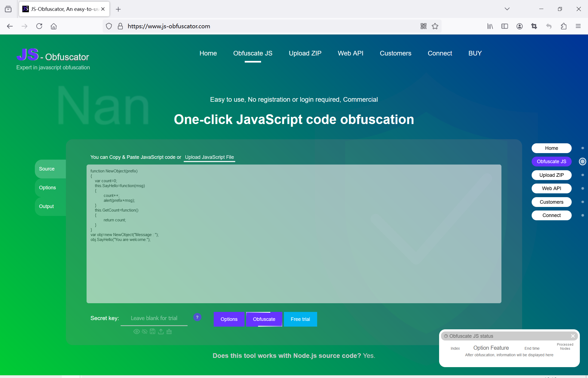The width and height of the screenshot is (588, 378).
Task: Click the shield tracking protection icon
Action: (109, 26)
